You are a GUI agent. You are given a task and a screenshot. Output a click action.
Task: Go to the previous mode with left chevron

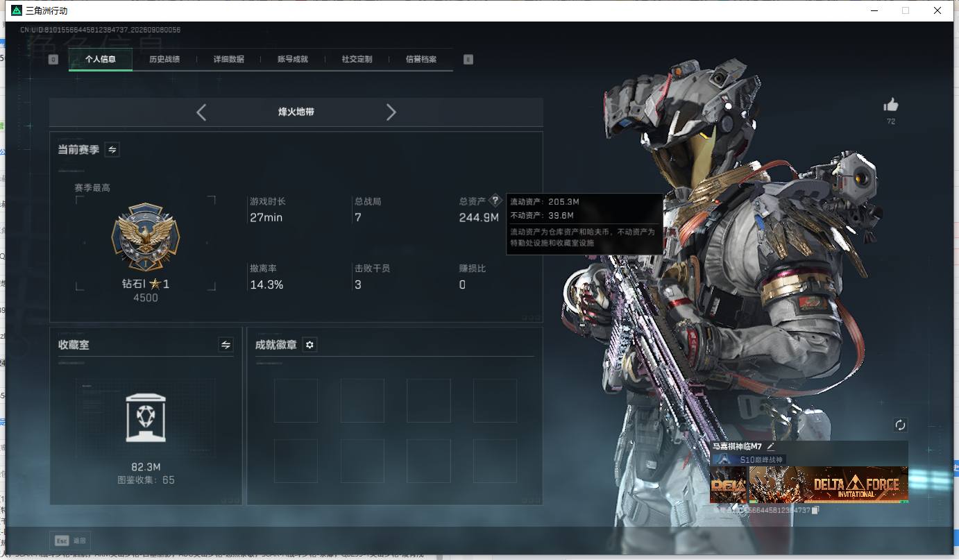pos(201,112)
